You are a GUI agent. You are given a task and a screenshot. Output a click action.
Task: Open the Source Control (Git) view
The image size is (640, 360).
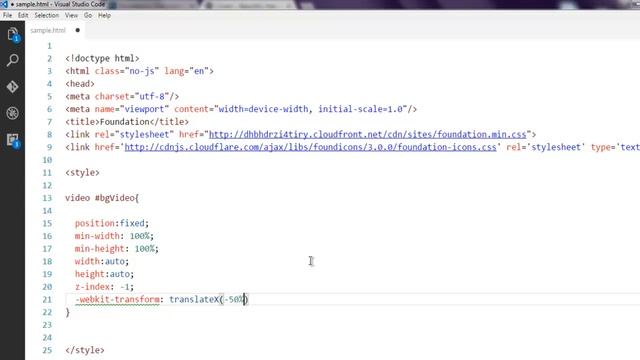[x=12, y=87]
